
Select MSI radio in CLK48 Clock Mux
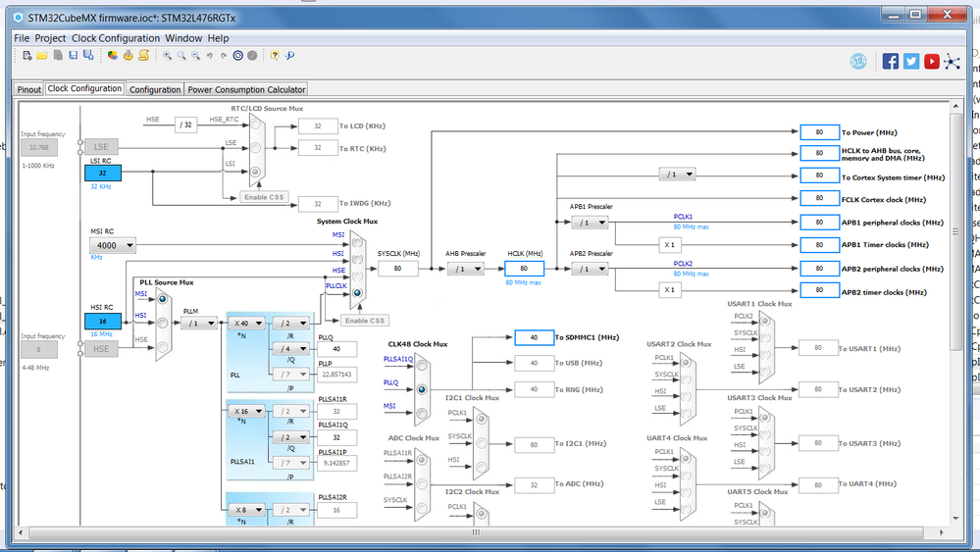(422, 413)
